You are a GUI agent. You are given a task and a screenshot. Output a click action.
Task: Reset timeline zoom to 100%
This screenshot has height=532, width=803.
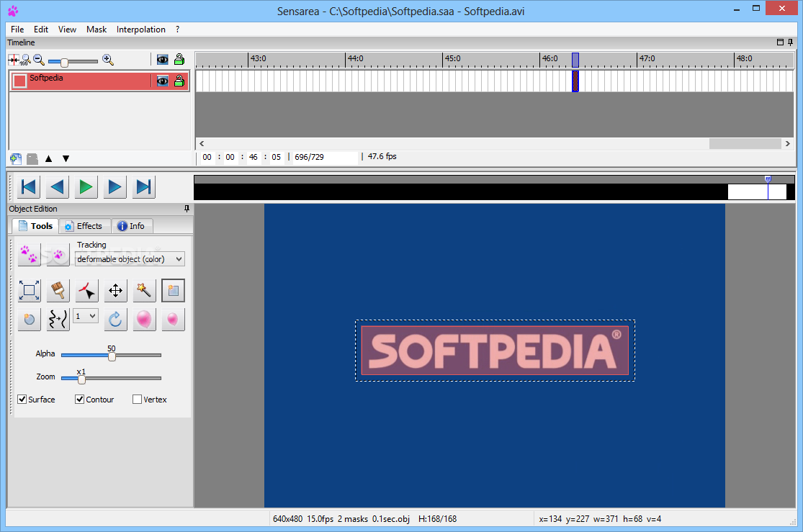point(25,60)
